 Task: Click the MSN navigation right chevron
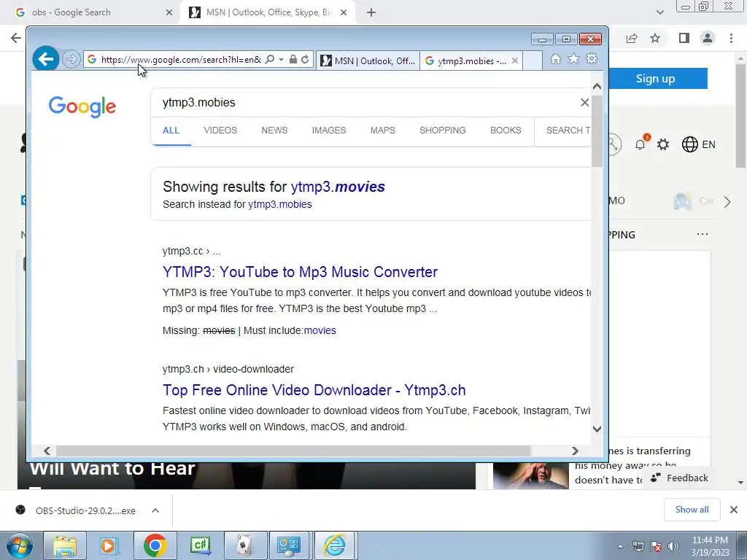click(x=727, y=202)
